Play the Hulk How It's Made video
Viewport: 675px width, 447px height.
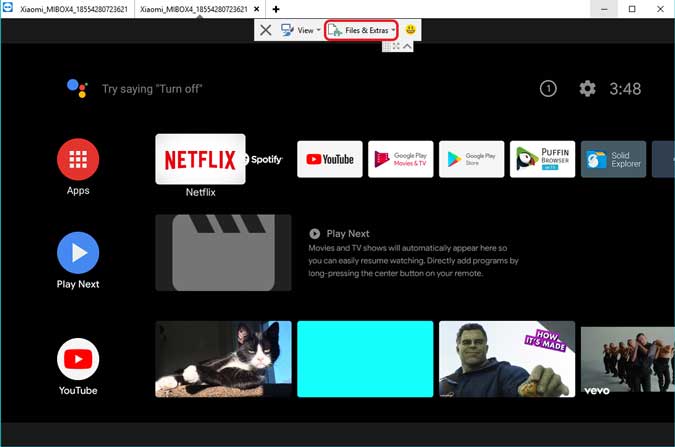(x=507, y=359)
